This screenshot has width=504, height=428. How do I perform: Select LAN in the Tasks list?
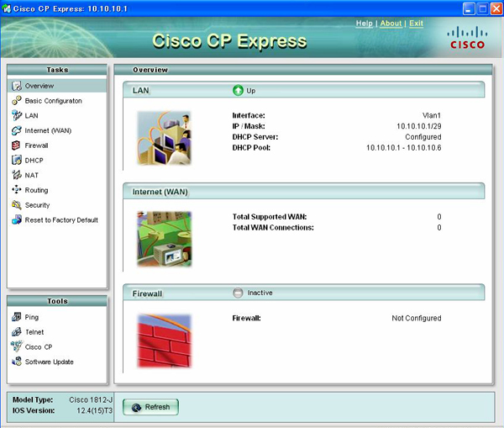coord(32,115)
